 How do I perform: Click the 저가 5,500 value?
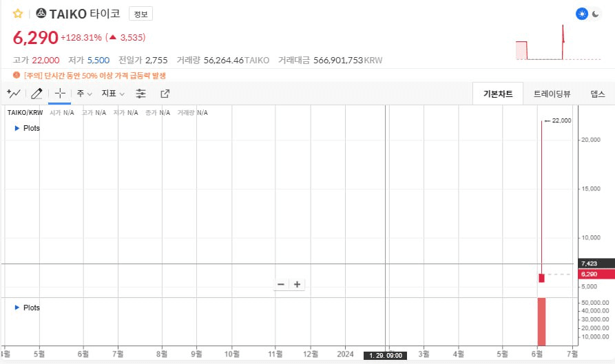(98, 60)
